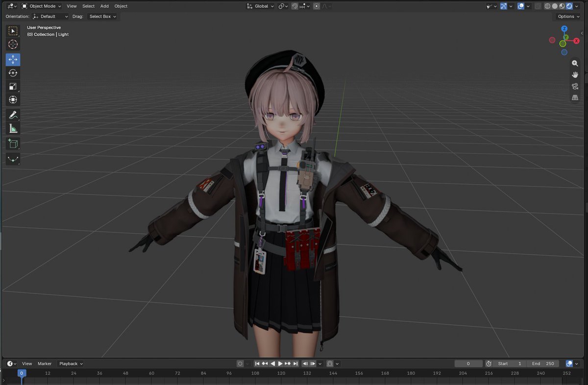This screenshot has height=385, width=588.
Task: Choose the Move tool
Action: pos(13,59)
